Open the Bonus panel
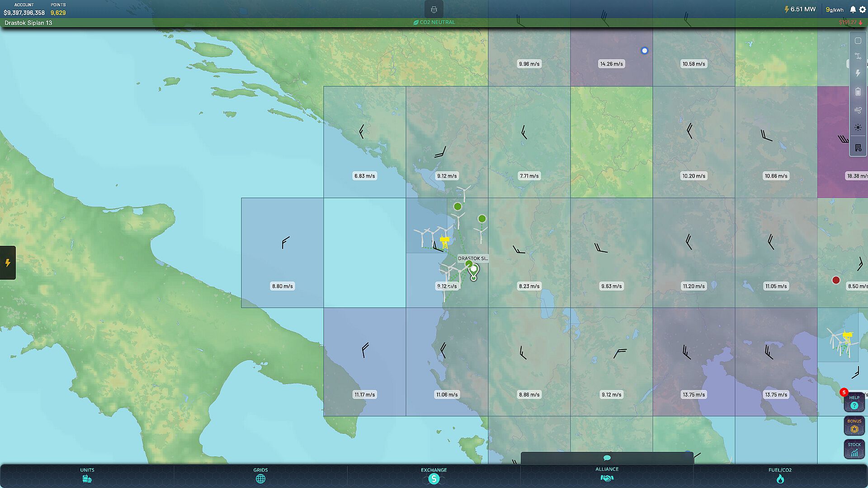 point(854,426)
